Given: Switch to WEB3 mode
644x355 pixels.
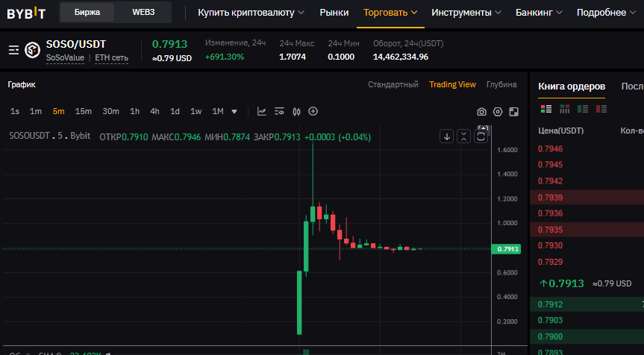Looking at the screenshot, I should (143, 13).
